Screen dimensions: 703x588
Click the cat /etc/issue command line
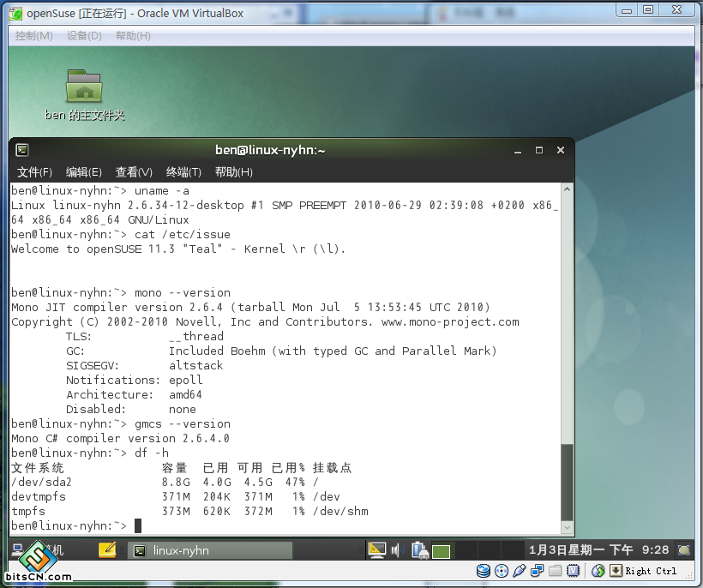121,234
